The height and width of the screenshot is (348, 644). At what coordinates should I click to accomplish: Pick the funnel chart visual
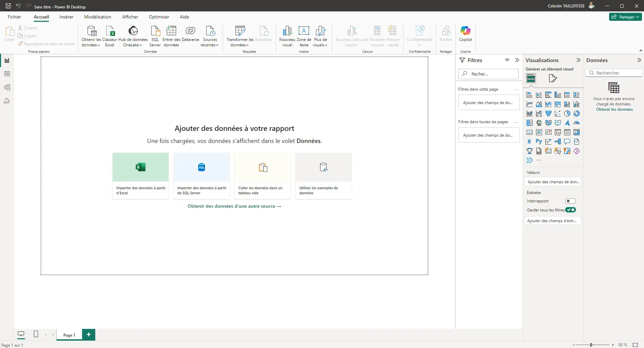(548, 114)
